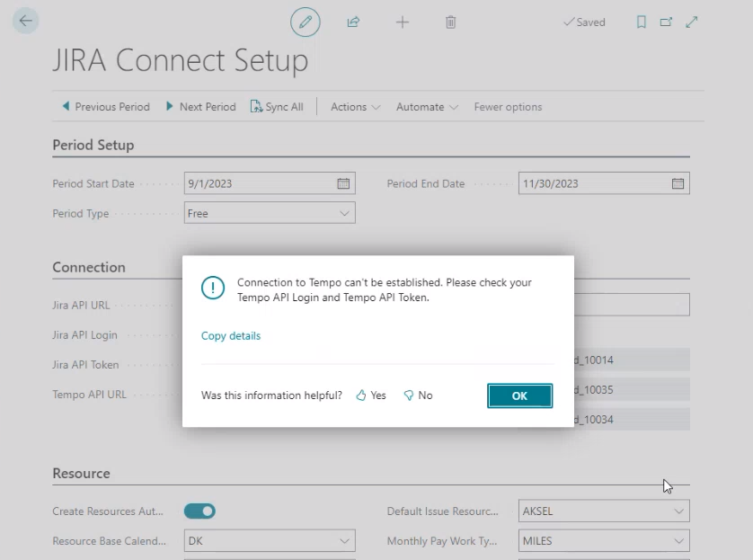Click the Jira API URL label
The image size is (753, 560).
81,305
